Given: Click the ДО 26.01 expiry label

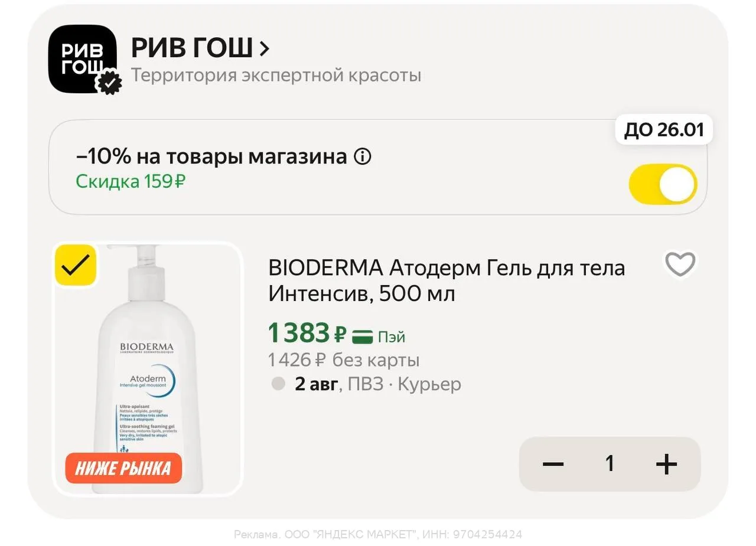Looking at the screenshot, I should click(664, 129).
